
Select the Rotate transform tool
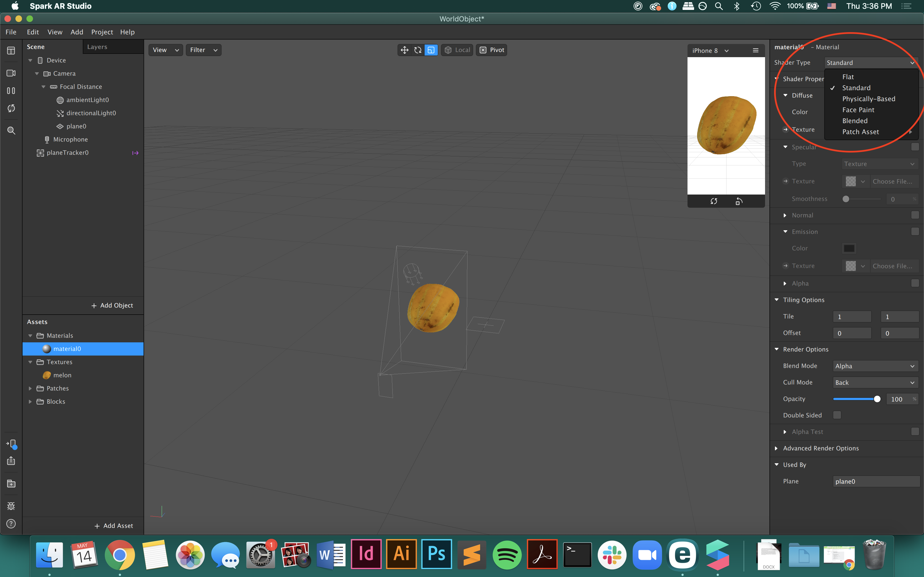click(418, 50)
